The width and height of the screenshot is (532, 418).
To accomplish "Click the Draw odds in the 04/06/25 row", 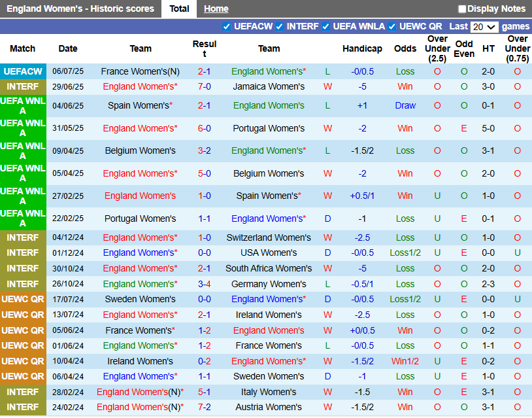I will pos(405,105).
